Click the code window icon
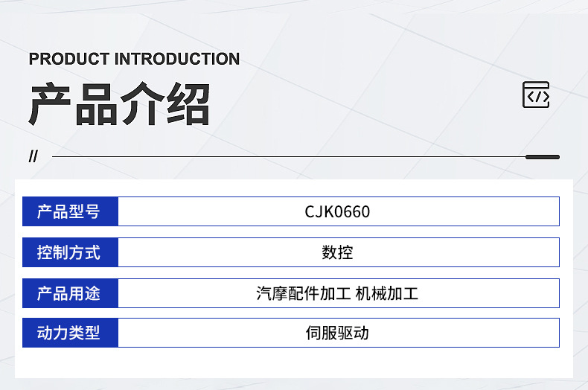 [536, 95]
